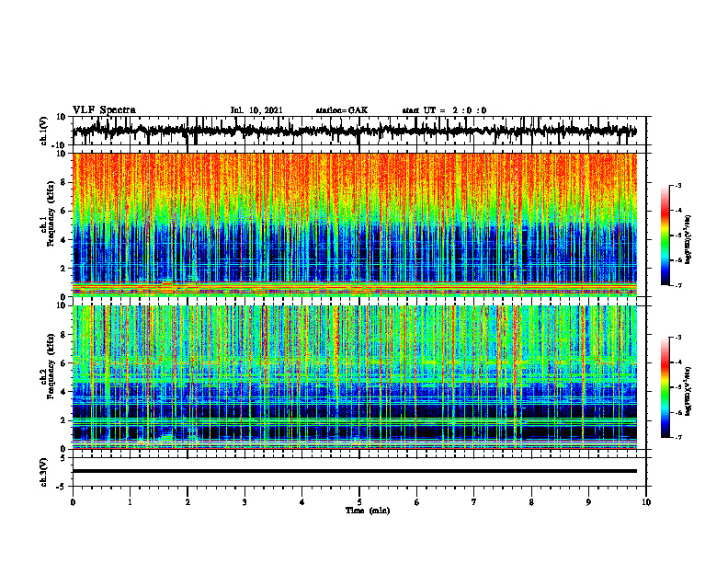Select the ch.2 "Frequency (kHz)" axis label
The image size is (728, 563).
51,366
